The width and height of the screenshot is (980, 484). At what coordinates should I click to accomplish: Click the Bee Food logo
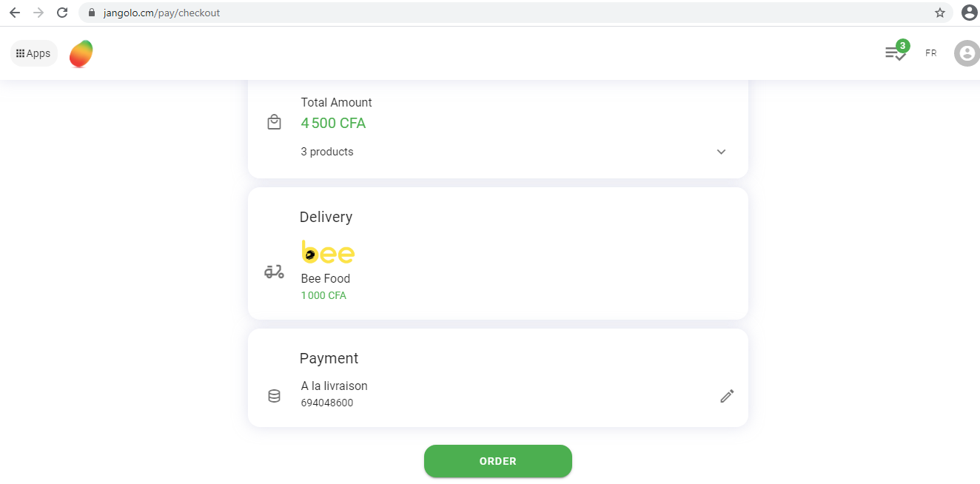[x=328, y=252]
